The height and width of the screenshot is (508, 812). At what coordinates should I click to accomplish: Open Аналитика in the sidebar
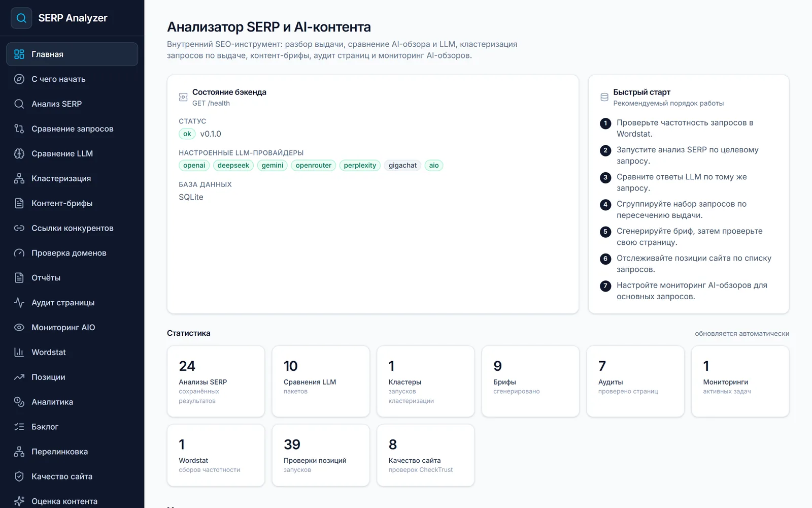[72, 402]
